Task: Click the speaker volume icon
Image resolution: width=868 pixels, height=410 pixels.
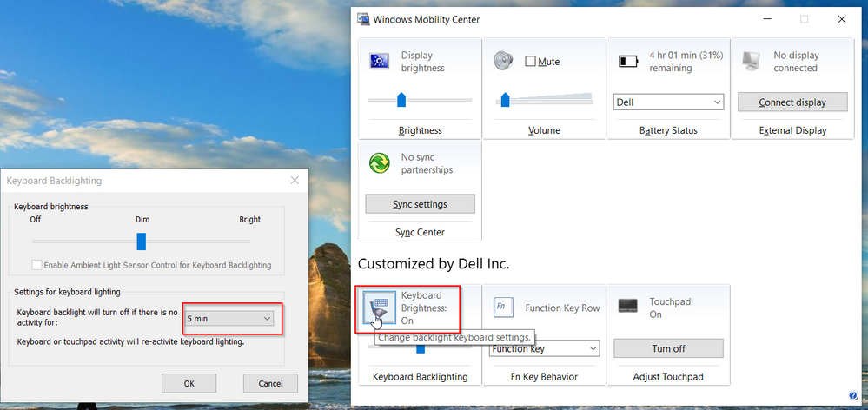Action: point(503,61)
